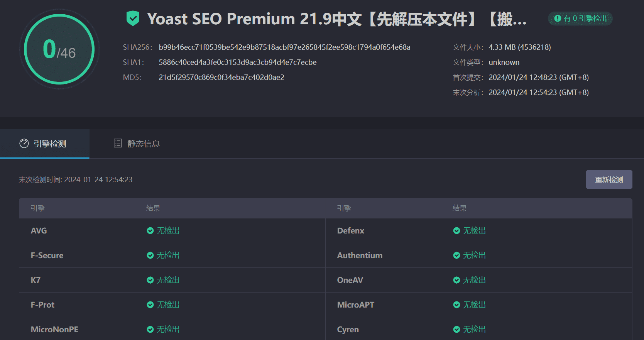The image size is (644, 340).
Task: Click the green check icon in F-Prot row
Action: coord(150,305)
